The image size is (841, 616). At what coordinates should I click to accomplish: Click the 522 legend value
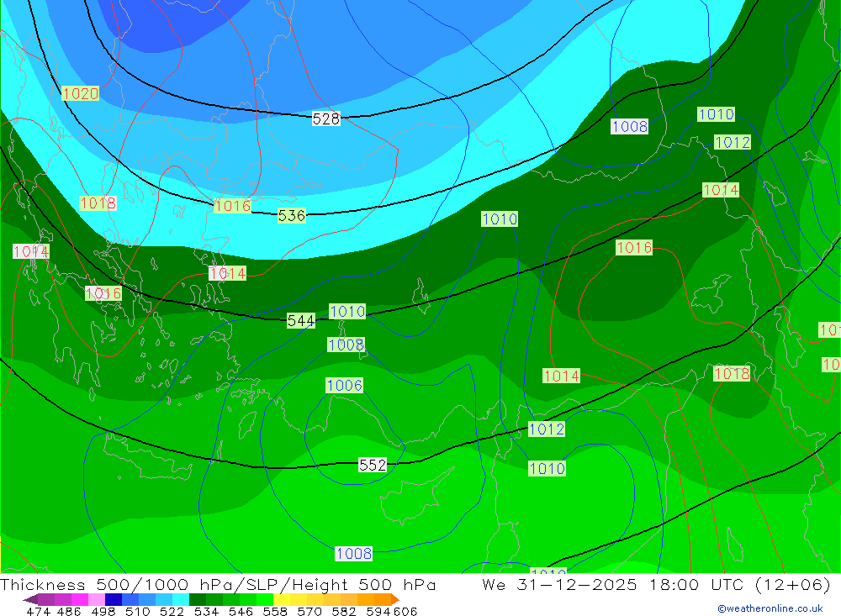point(172,611)
